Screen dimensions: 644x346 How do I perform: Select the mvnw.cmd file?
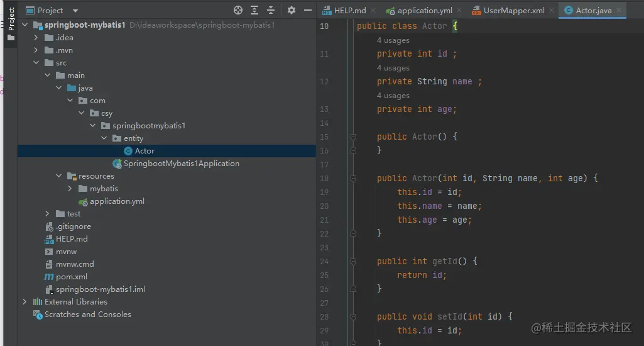point(75,264)
